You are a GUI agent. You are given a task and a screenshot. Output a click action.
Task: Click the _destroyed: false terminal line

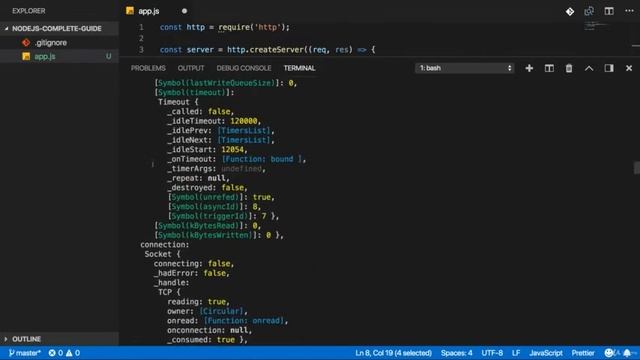tap(207, 187)
